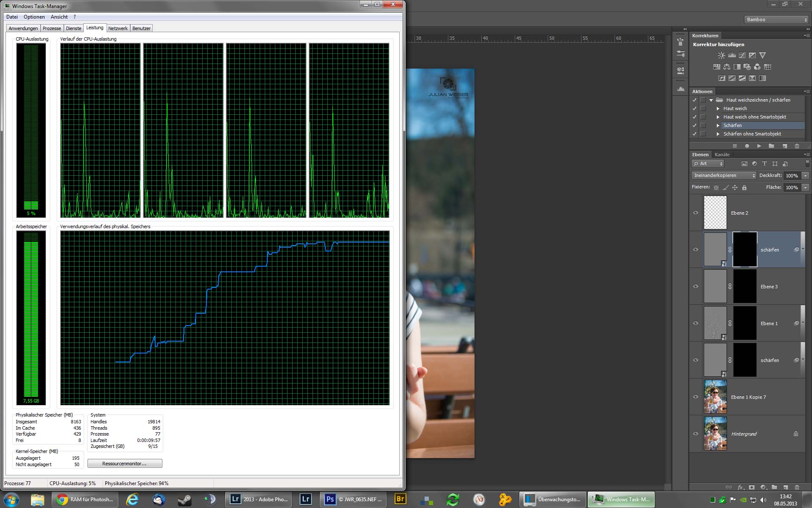Switch to the Kanäle tab
Image resolution: width=812 pixels, height=508 pixels.
(722, 155)
